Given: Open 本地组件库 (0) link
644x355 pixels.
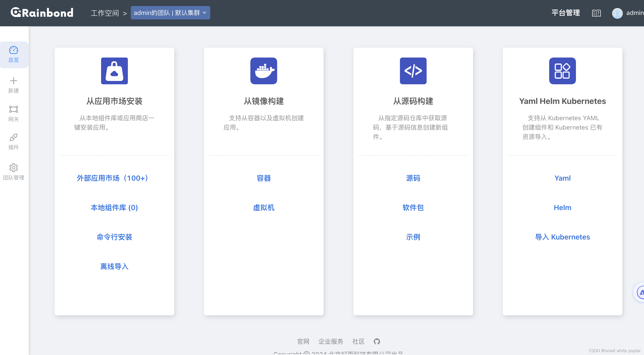Looking at the screenshot, I should tap(114, 208).
